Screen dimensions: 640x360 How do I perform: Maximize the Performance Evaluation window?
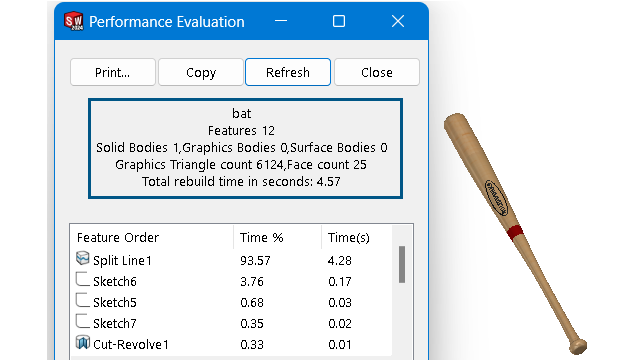[339, 21]
